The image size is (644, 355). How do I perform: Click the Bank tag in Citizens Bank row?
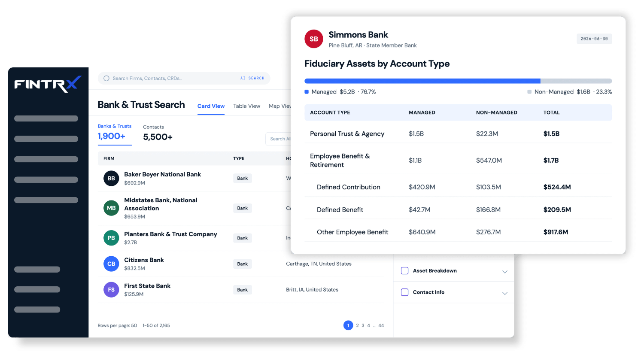point(243,264)
